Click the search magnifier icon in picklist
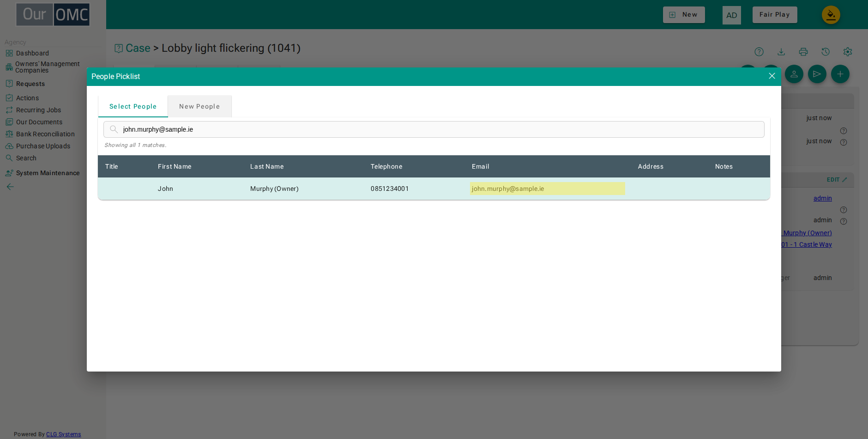The width and height of the screenshot is (868, 439). coord(114,129)
